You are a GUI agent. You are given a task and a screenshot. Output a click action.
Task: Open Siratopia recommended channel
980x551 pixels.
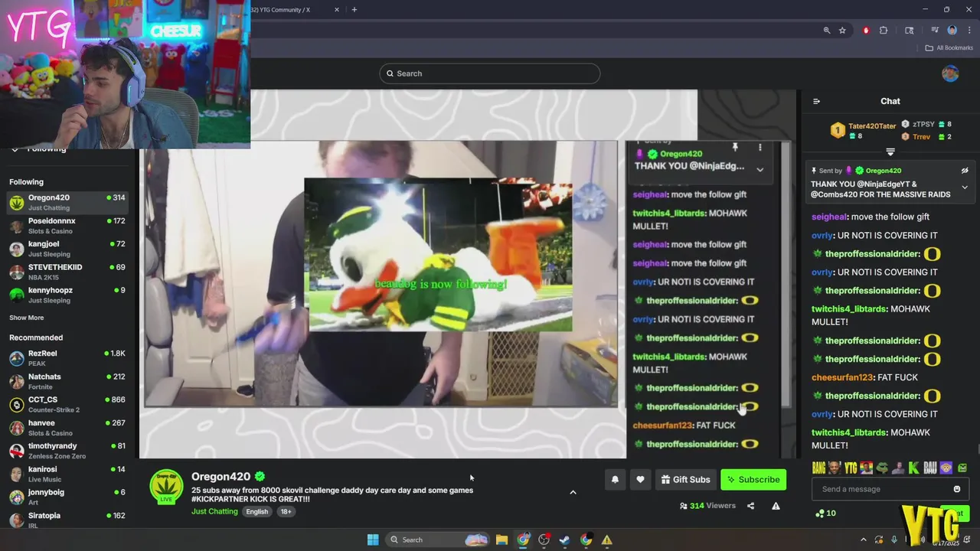click(67, 520)
